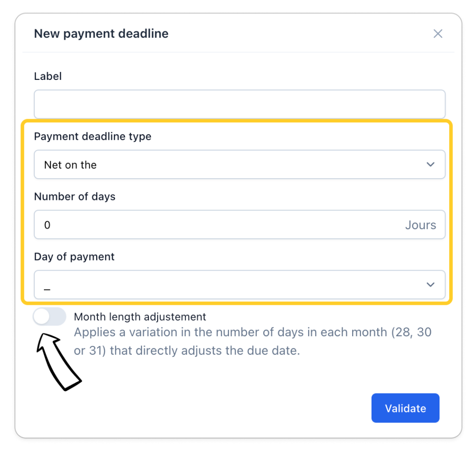Image resolution: width=476 pixels, height=453 pixels.
Task: Enable the Month length adjustment toggle
Action: [49, 317]
